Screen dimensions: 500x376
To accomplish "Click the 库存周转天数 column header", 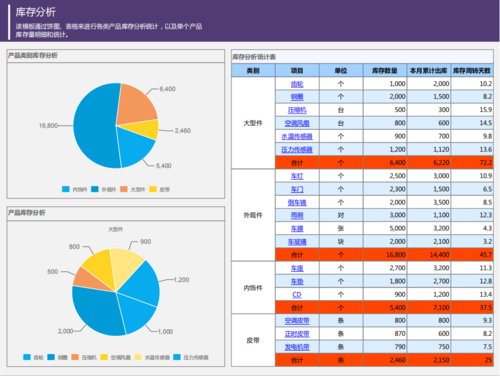I will pyautogui.click(x=472, y=70).
